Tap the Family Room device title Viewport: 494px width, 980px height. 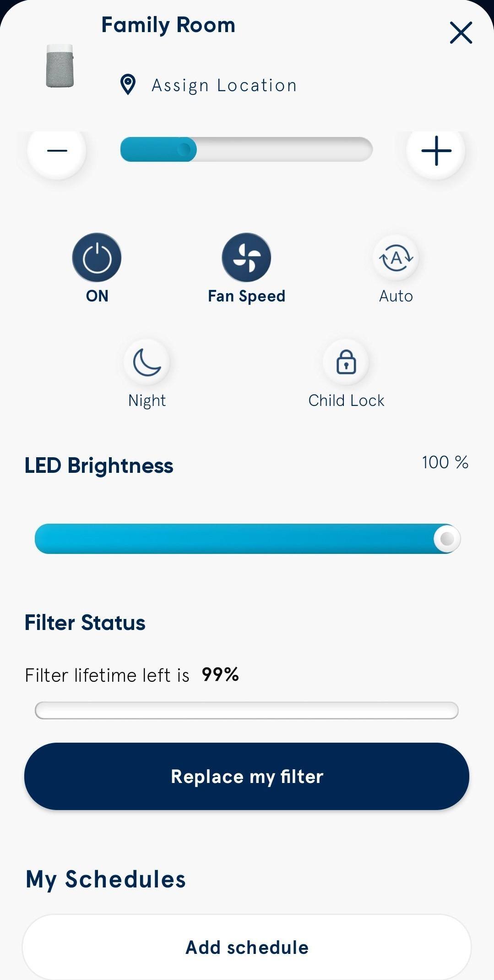point(168,25)
